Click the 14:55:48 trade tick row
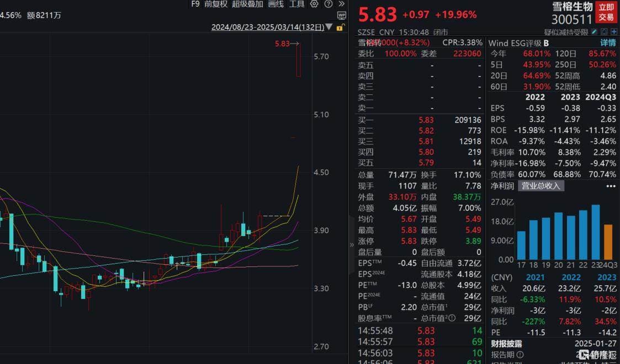The image size is (620, 364). click(x=420, y=331)
